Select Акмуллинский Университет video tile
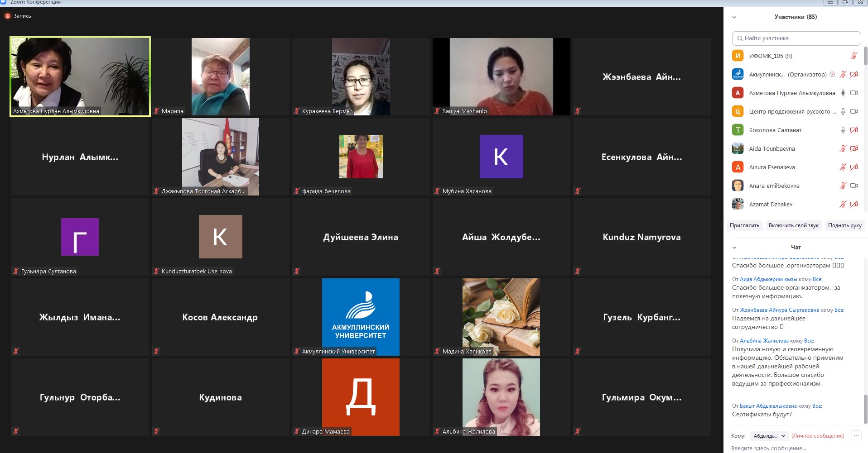Screen dimensions: 868x453 pos(361,317)
